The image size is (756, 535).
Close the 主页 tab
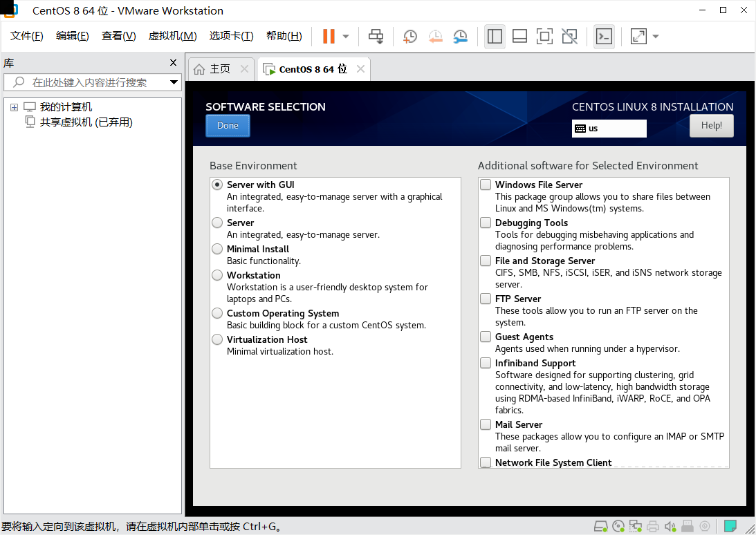[244, 69]
